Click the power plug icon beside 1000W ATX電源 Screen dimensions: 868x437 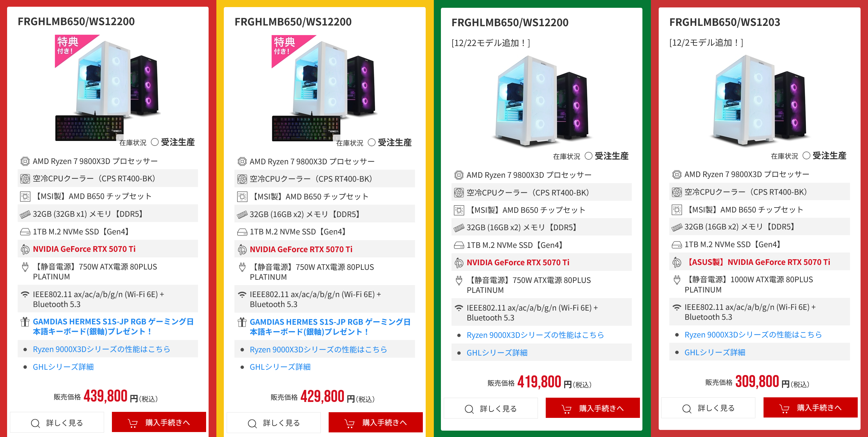point(677,280)
